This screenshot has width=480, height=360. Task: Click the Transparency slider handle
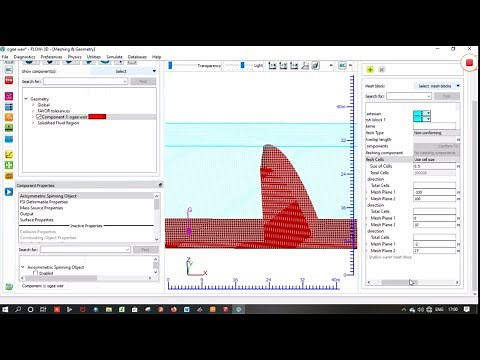pyautogui.click(x=170, y=65)
